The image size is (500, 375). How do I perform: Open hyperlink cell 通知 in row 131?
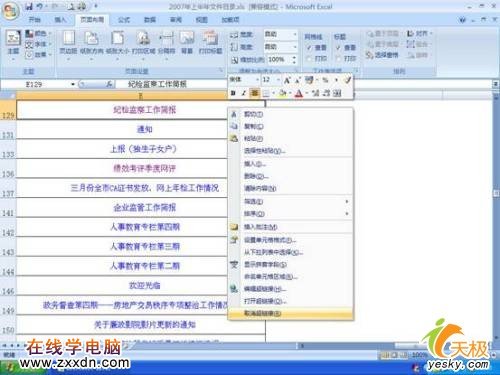[144, 129]
